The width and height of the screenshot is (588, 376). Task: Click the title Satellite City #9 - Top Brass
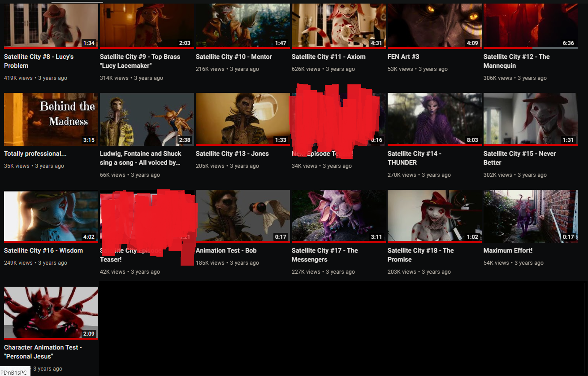[140, 61]
